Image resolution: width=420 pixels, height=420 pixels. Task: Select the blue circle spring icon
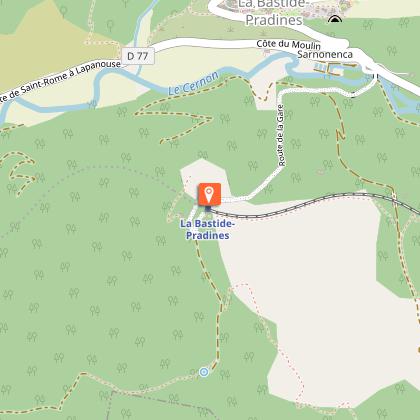coord(204,372)
